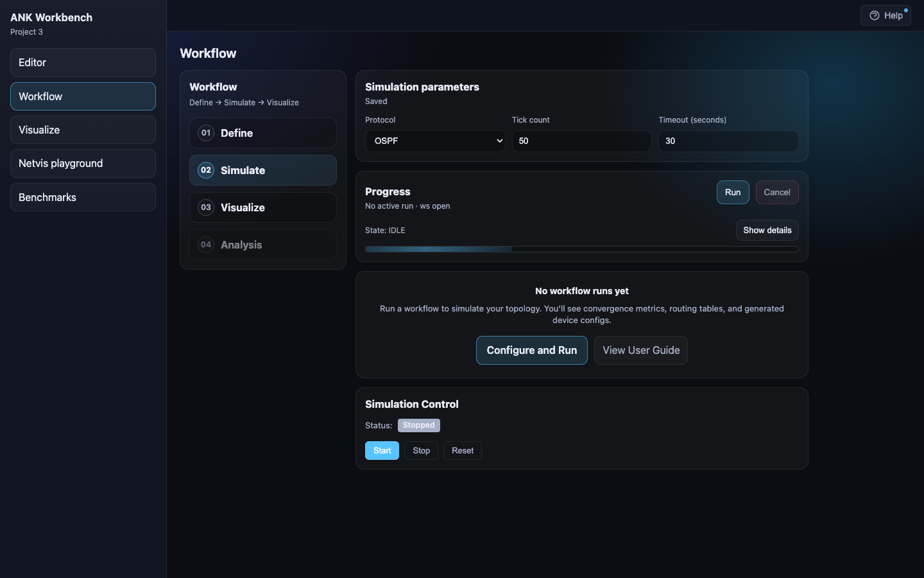The height and width of the screenshot is (578, 924).
Task: Open Netvis playground from sidebar
Action: [x=83, y=163]
